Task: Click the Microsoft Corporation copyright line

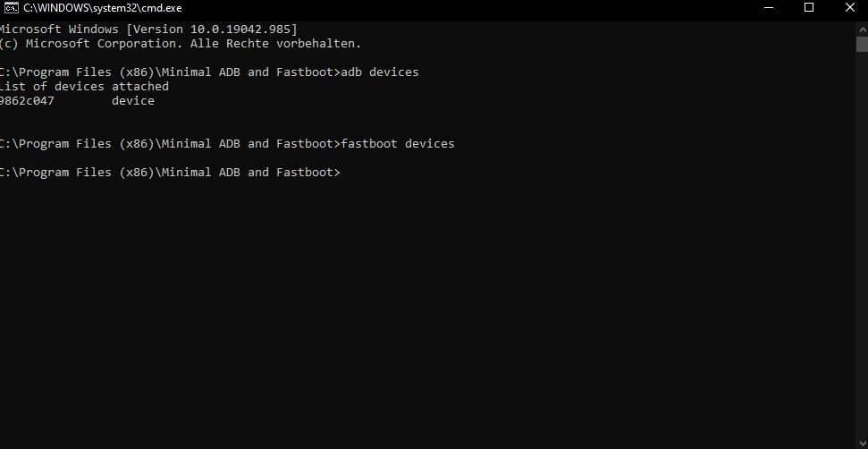Action: click(181, 43)
